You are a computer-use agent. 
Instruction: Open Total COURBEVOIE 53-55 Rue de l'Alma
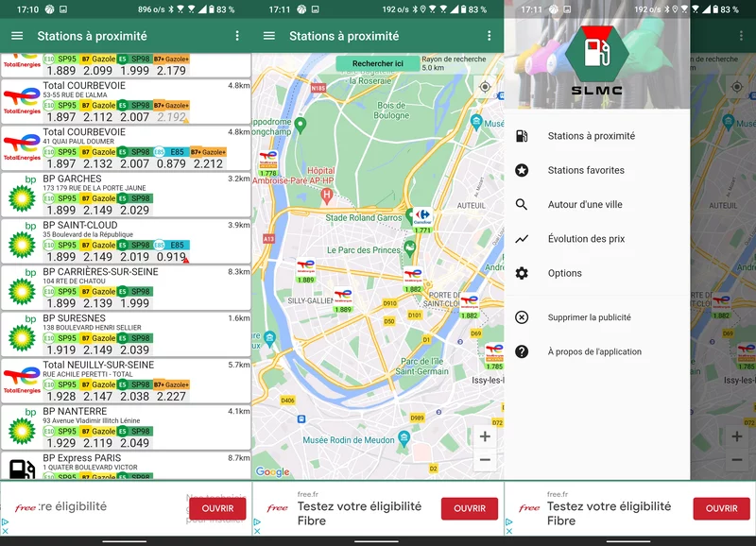pos(126,101)
